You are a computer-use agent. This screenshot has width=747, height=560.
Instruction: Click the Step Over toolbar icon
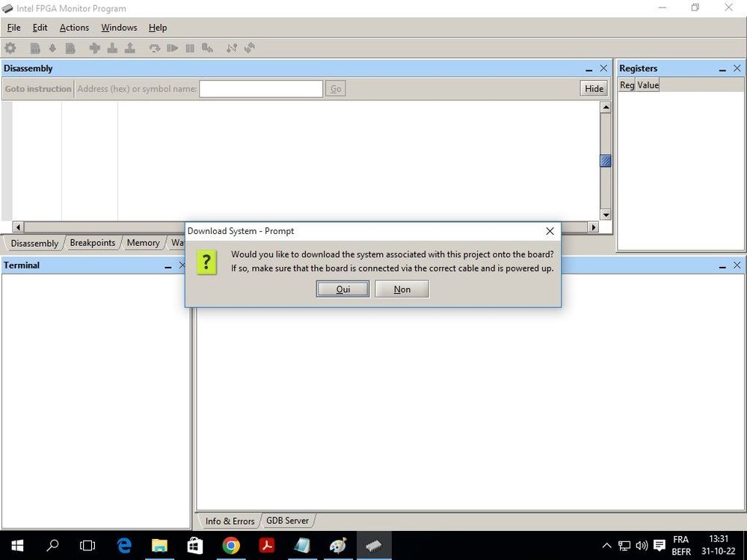coord(112,48)
